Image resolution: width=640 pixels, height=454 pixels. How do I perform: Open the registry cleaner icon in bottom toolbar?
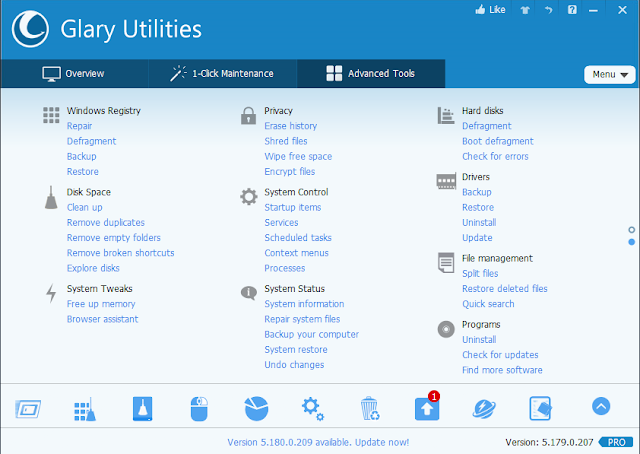(85, 409)
